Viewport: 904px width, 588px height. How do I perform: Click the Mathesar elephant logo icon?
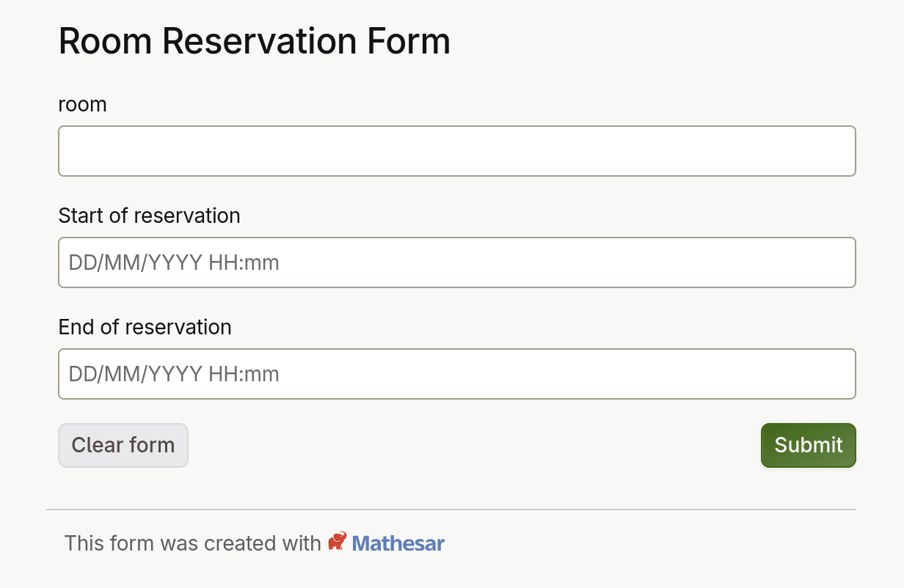tap(337, 542)
